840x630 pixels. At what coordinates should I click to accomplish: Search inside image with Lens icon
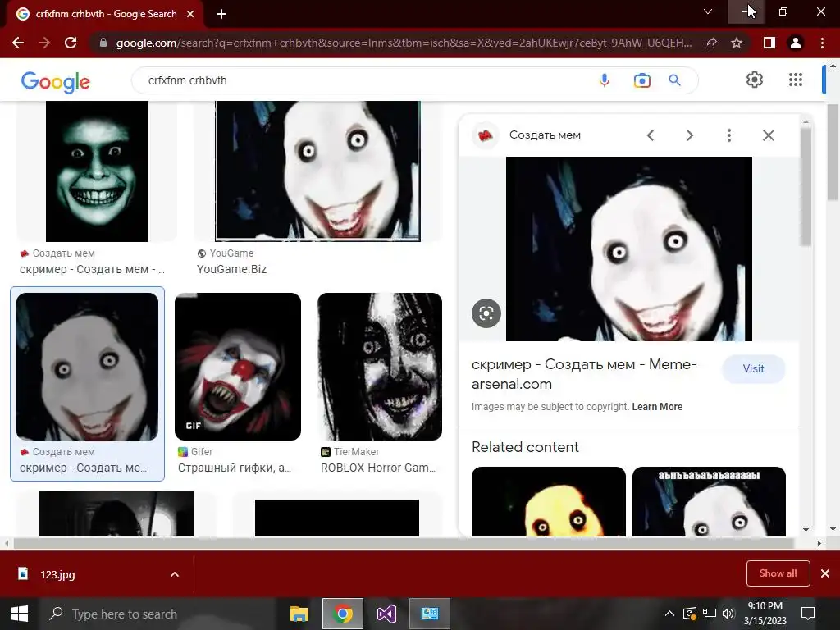[486, 313]
